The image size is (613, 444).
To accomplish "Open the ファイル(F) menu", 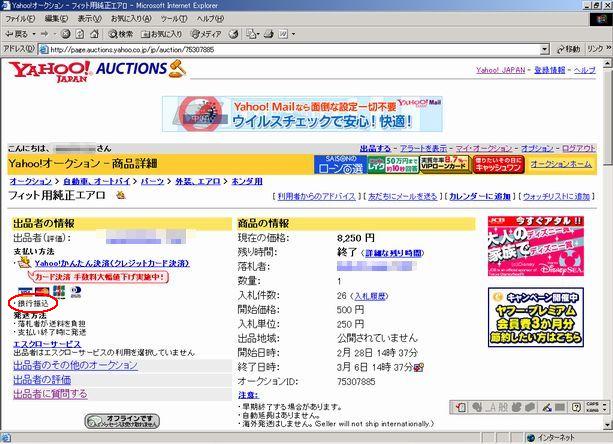I will (20, 18).
